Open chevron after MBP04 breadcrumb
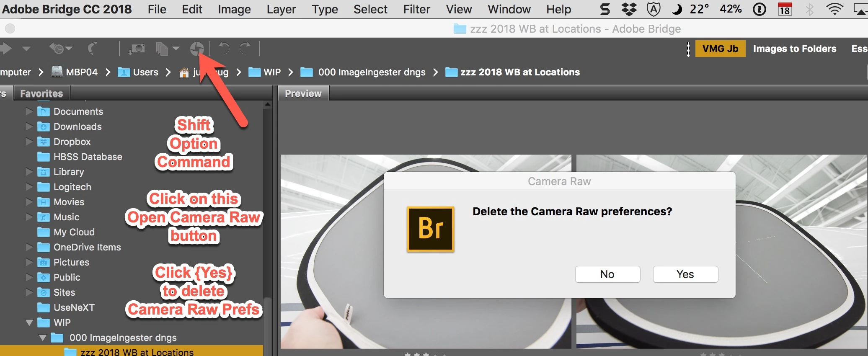 108,72
